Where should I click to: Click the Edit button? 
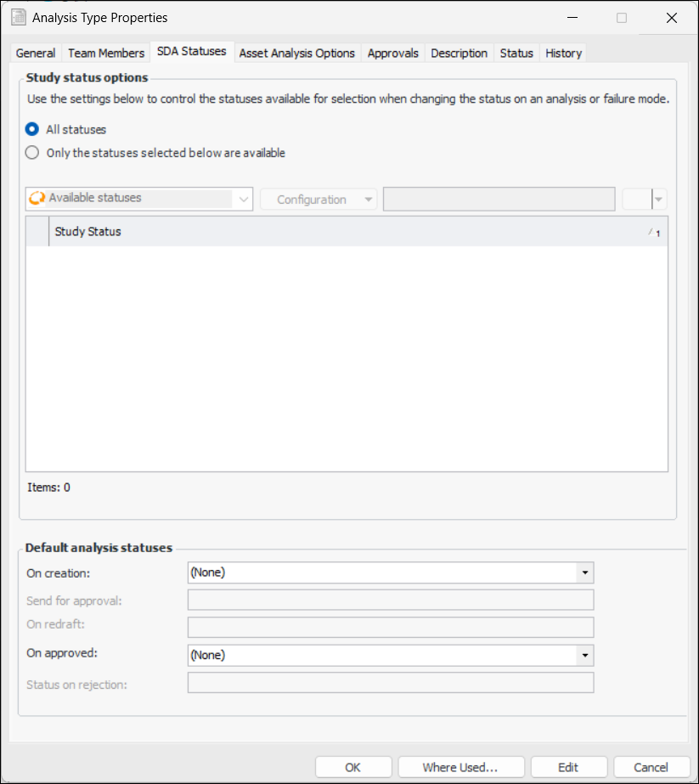point(568,768)
